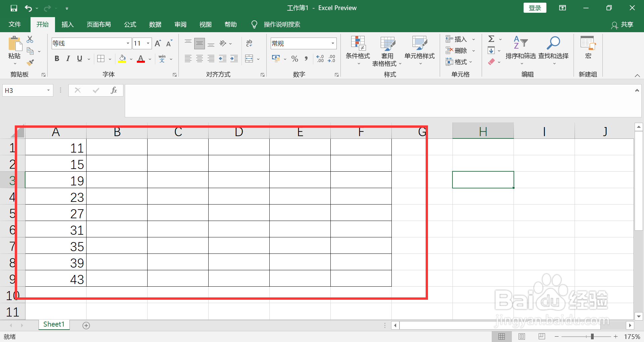Open the number format dropdown (常规)

coord(333,43)
